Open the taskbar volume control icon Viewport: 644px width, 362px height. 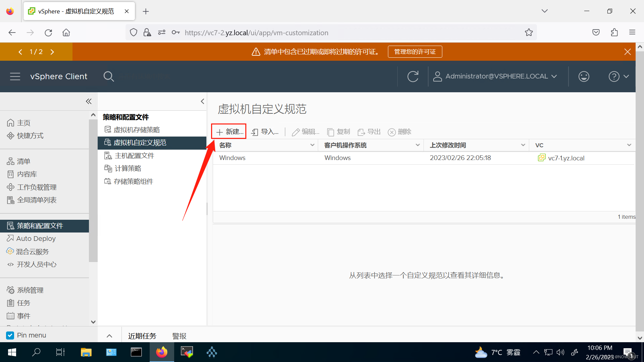click(x=560, y=352)
